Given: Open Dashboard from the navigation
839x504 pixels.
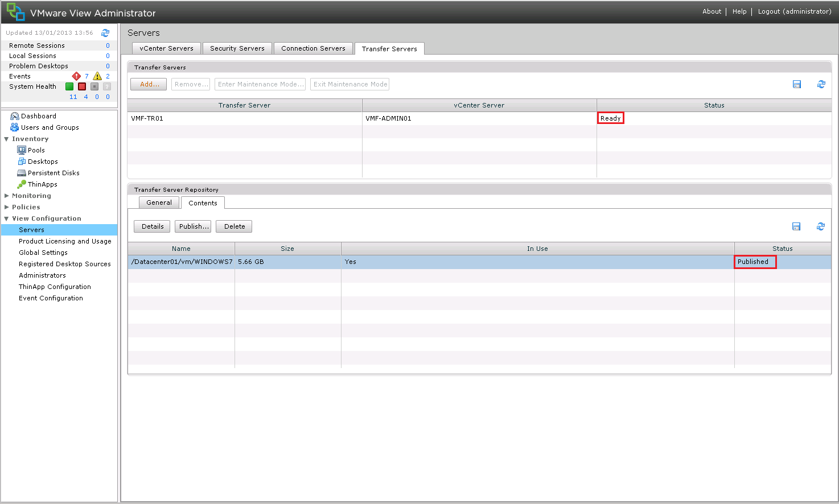Looking at the screenshot, I should 38,116.
